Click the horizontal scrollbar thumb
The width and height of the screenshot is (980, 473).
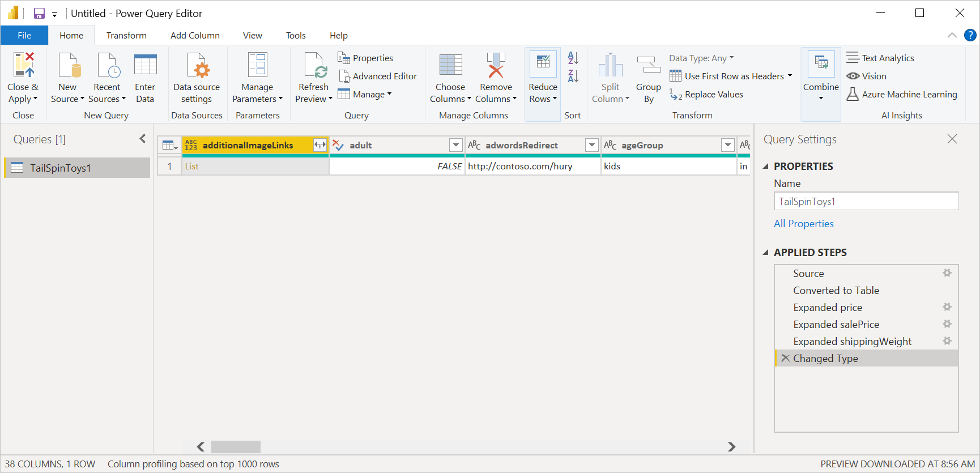pos(236,447)
